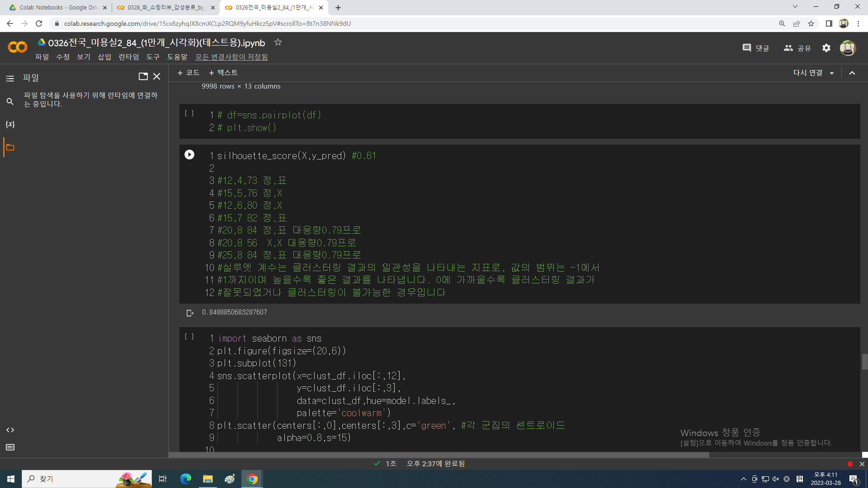Open the search icon in left sidebar
This screenshot has height=488, width=868.
(x=10, y=102)
